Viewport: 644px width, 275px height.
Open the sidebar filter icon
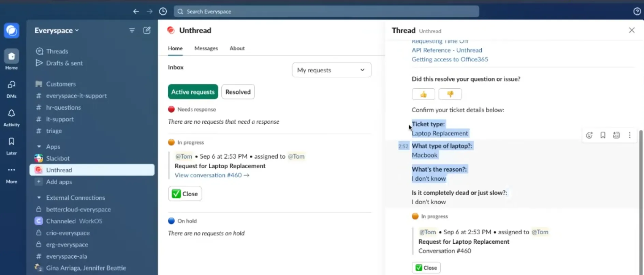point(132,30)
